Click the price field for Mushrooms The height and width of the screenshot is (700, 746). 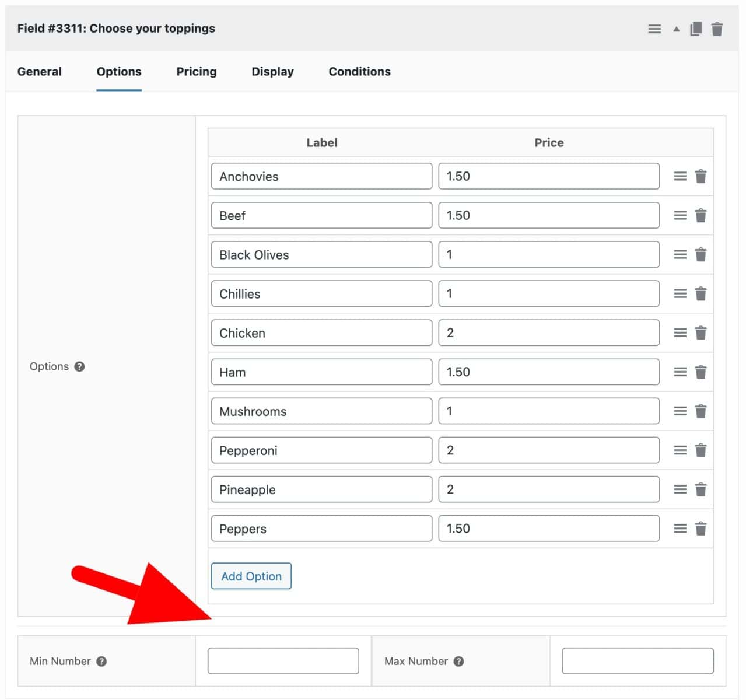(548, 411)
